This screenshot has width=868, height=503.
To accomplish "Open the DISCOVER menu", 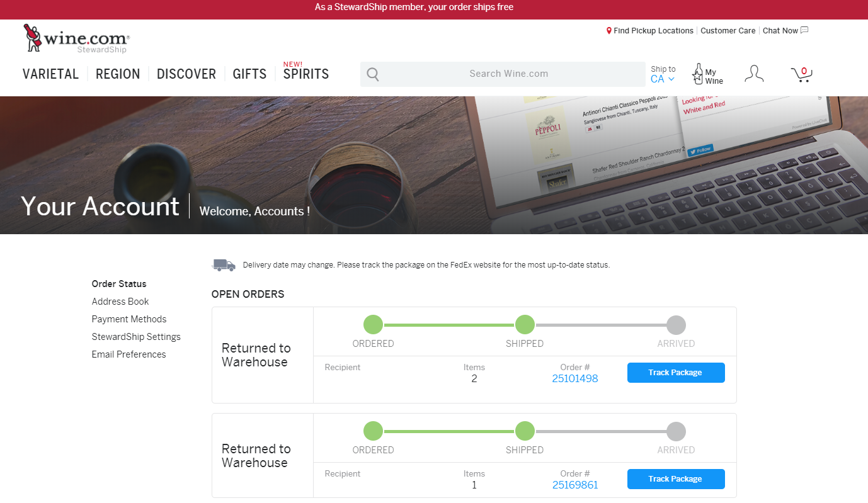I will 186,74.
